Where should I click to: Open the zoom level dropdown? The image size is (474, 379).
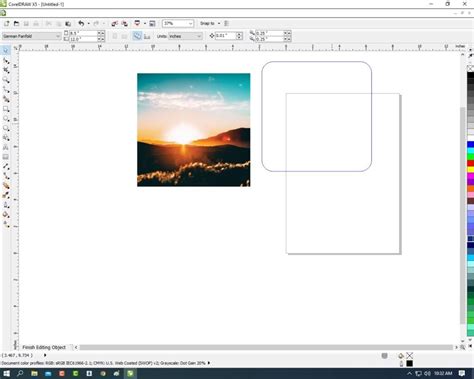pos(190,23)
